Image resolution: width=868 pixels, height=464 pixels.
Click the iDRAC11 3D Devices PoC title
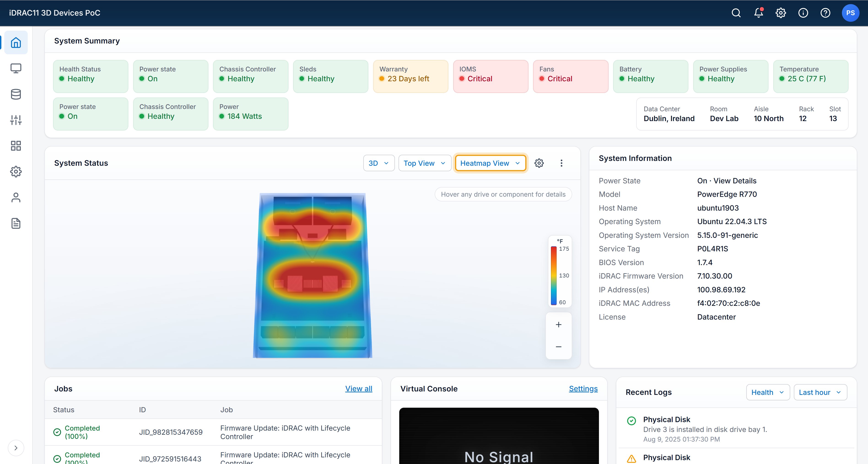click(x=55, y=13)
